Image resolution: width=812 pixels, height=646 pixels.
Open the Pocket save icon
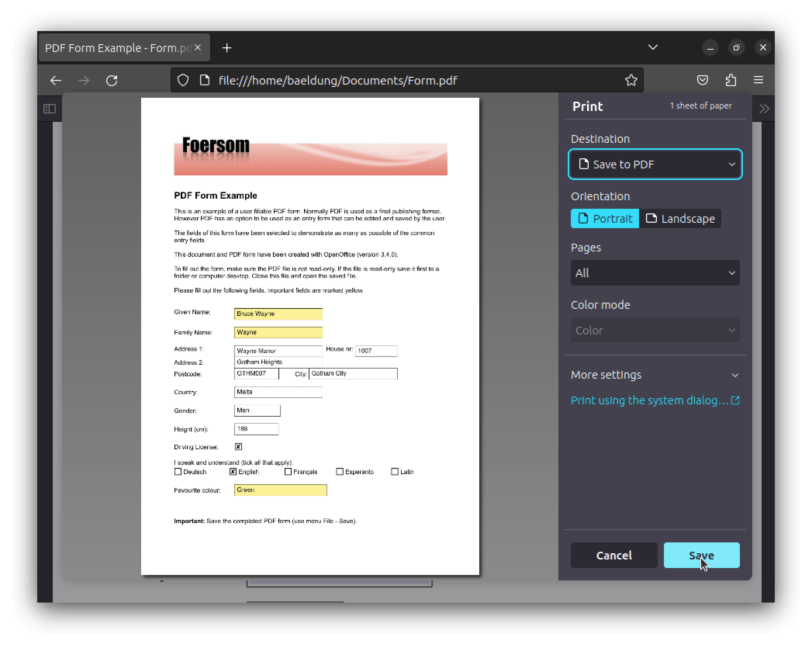703,80
